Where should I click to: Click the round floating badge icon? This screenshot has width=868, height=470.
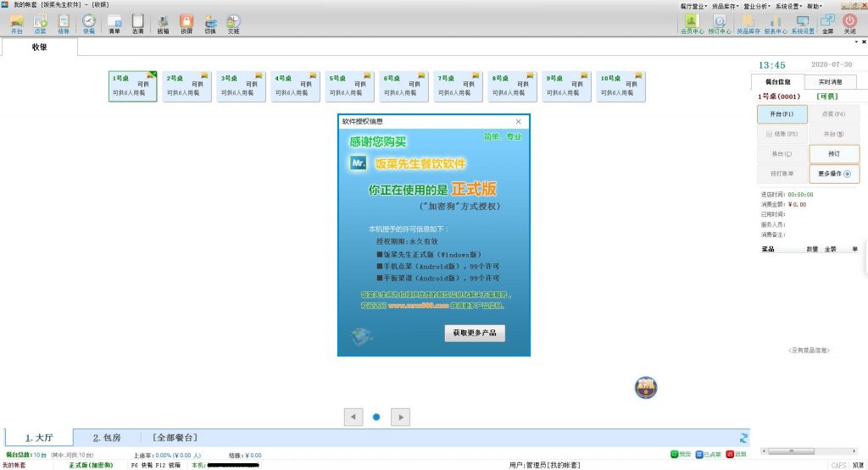[645, 388]
